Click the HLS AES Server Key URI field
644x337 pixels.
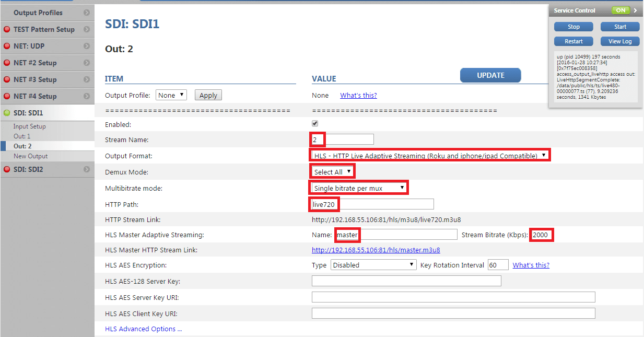[453, 297]
